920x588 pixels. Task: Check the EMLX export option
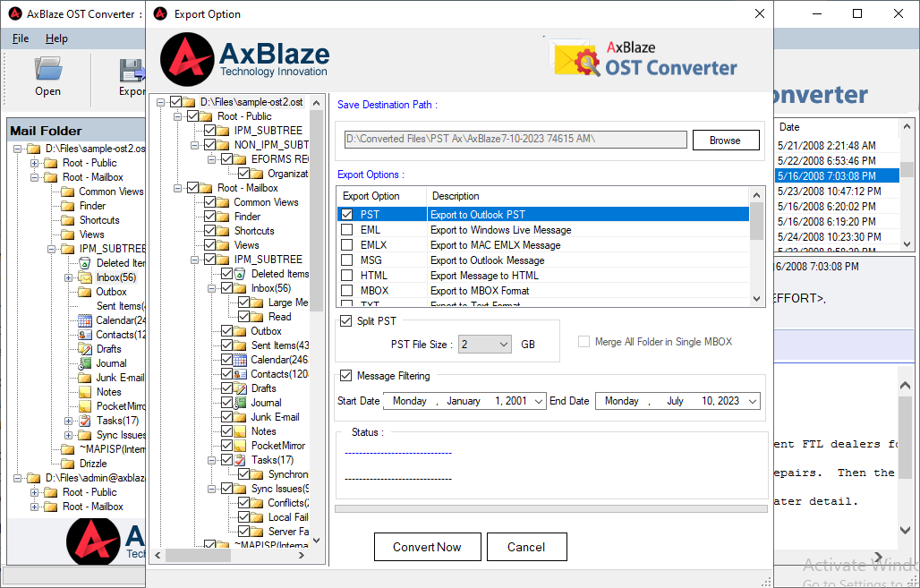(x=346, y=245)
